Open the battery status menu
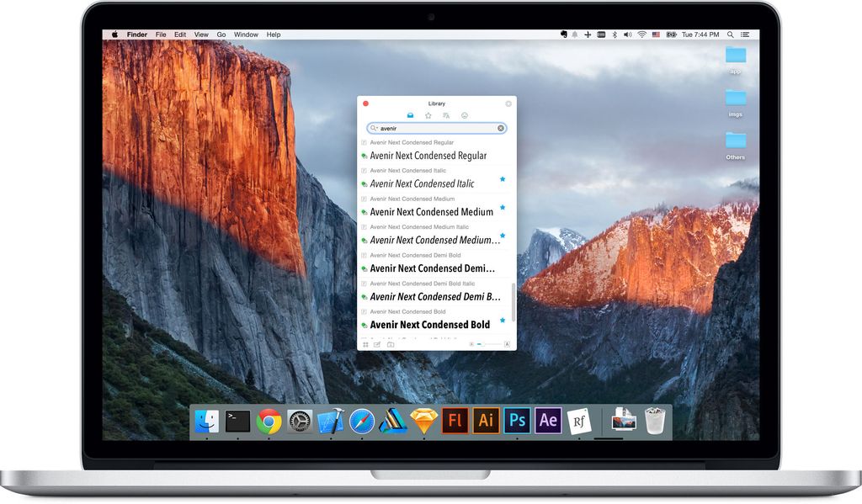The height and width of the screenshot is (504, 862). pos(671,34)
